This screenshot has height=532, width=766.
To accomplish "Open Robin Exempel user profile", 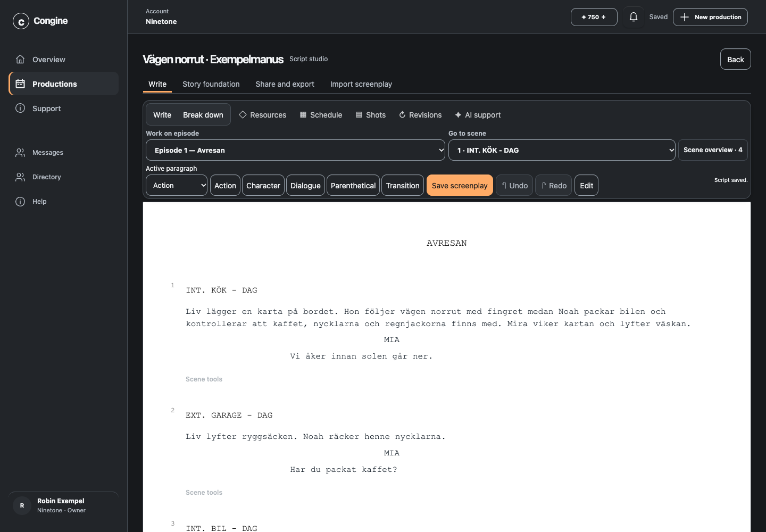I will click(63, 505).
